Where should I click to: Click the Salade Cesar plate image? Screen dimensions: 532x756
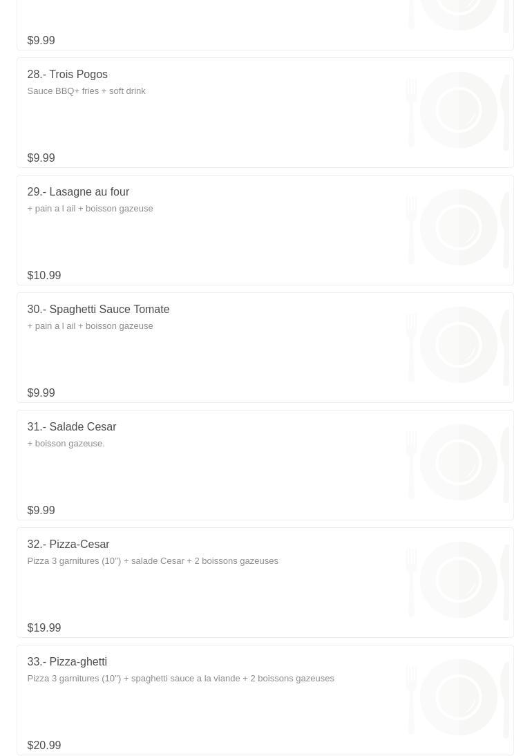click(x=458, y=463)
